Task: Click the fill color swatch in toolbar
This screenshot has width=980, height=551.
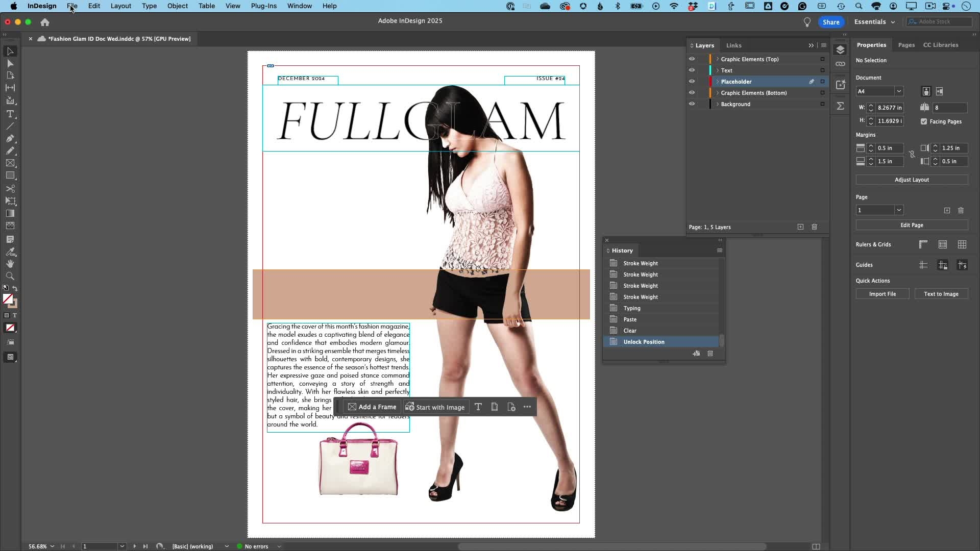Action: click(x=8, y=299)
